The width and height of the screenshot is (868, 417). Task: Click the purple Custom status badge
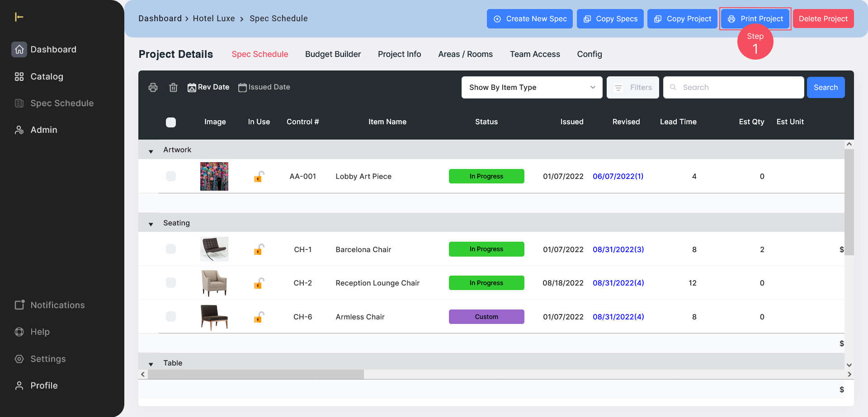(486, 317)
